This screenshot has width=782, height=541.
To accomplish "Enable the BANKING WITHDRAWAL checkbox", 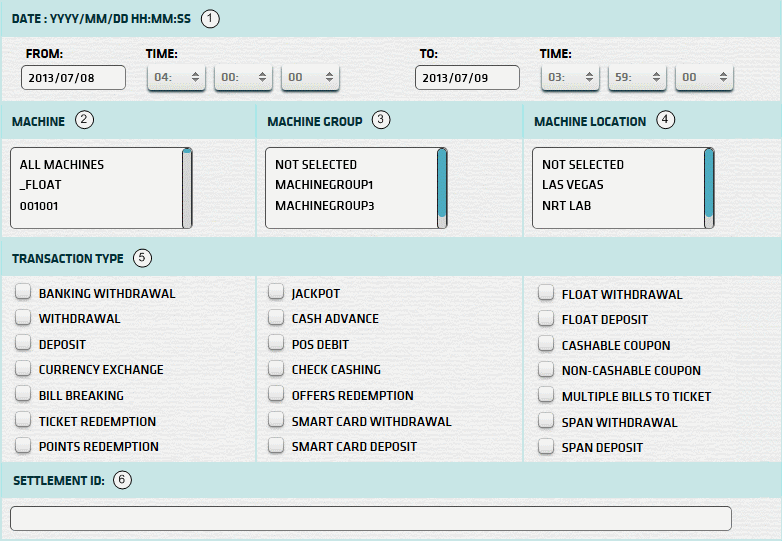I will [x=22, y=293].
